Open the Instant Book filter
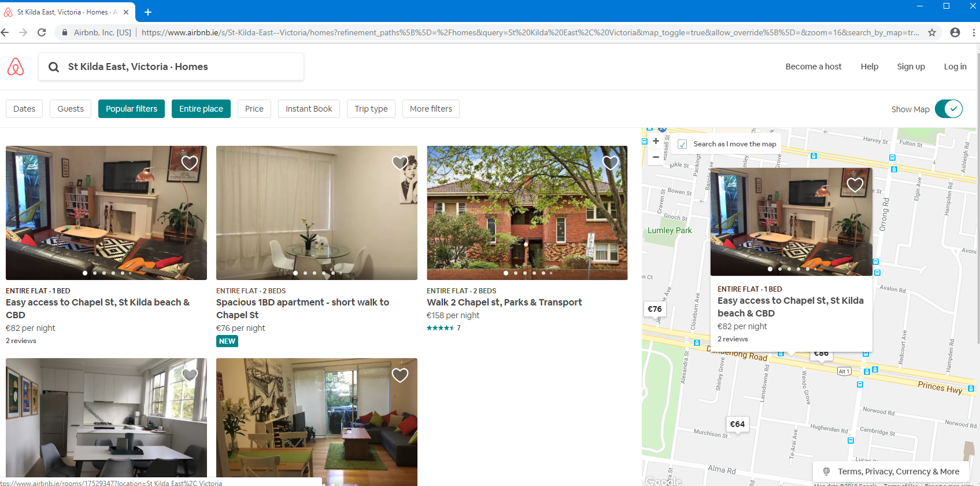Viewport: 980px width, 486px height. (x=309, y=109)
